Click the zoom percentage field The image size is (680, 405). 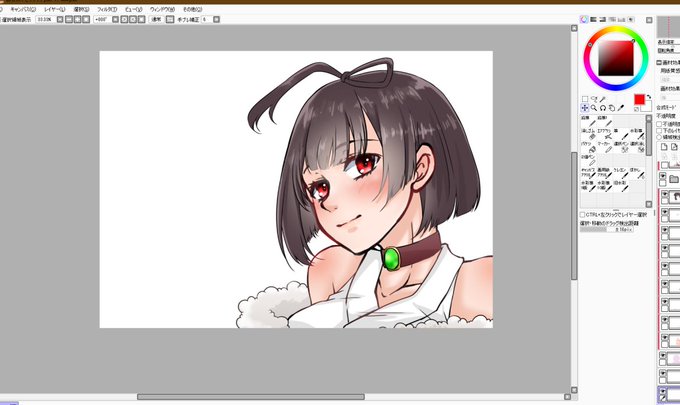[x=45, y=20]
